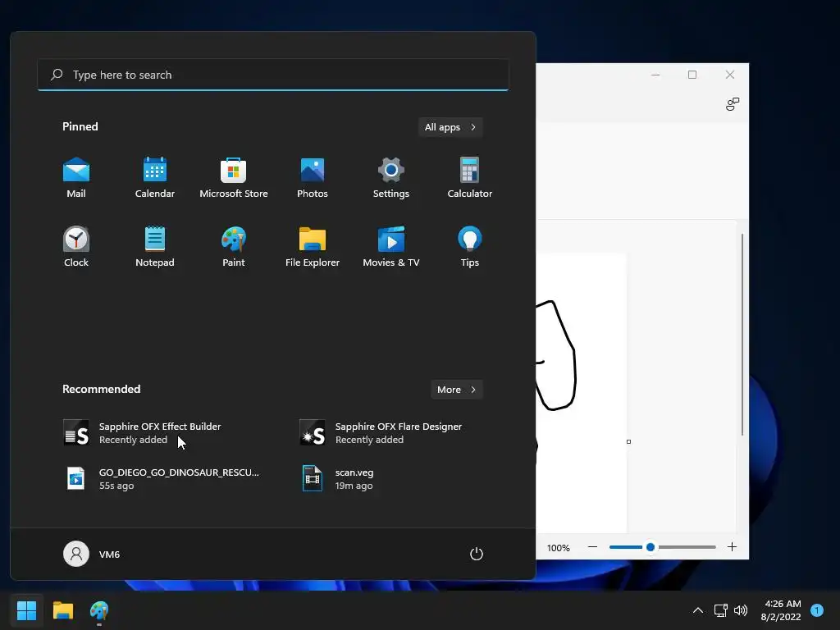
Task: Open the Photos app
Action: pos(313,178)
